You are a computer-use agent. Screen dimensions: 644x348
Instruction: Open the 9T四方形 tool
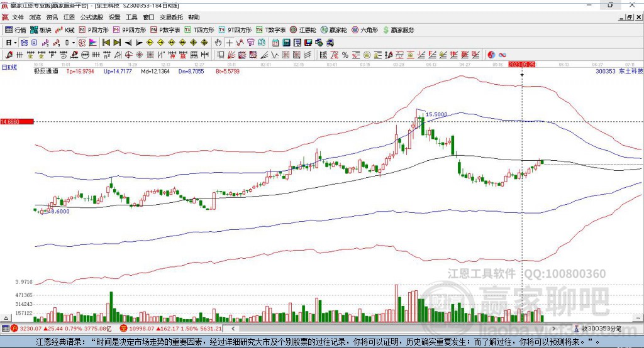[x=235, y=30]
